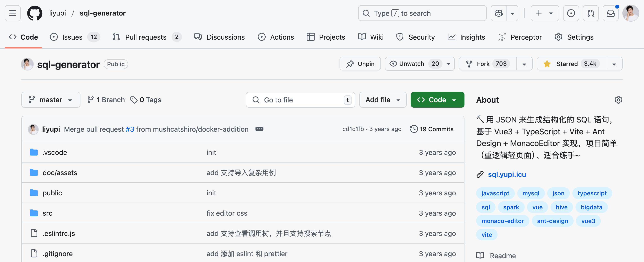Click the GitHub logo home icon
This screenshot has height=262, width=644.
(x=35, y=13)
